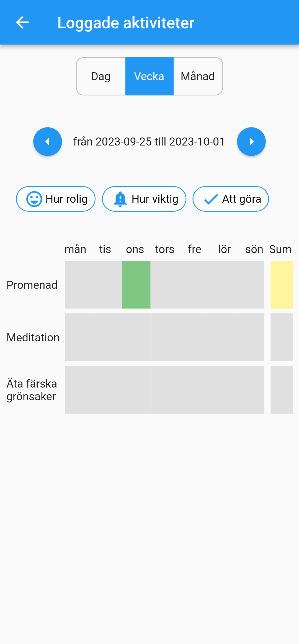Go to next week with right arrow

[251, 142]
